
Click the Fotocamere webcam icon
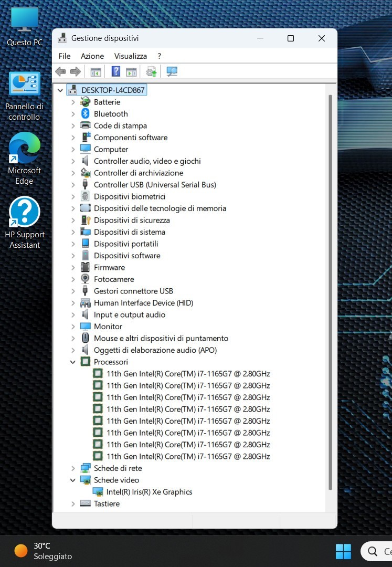click(x=85, y=279)
